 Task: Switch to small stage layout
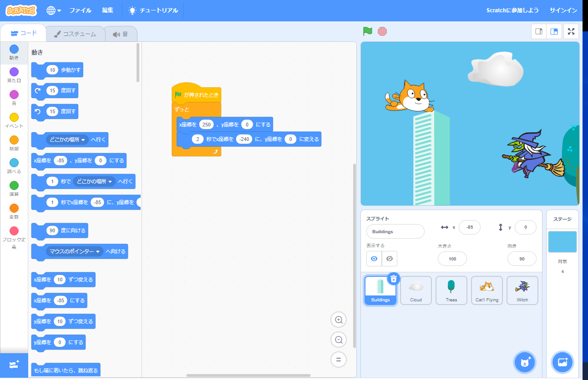click(x=539, y=31)
